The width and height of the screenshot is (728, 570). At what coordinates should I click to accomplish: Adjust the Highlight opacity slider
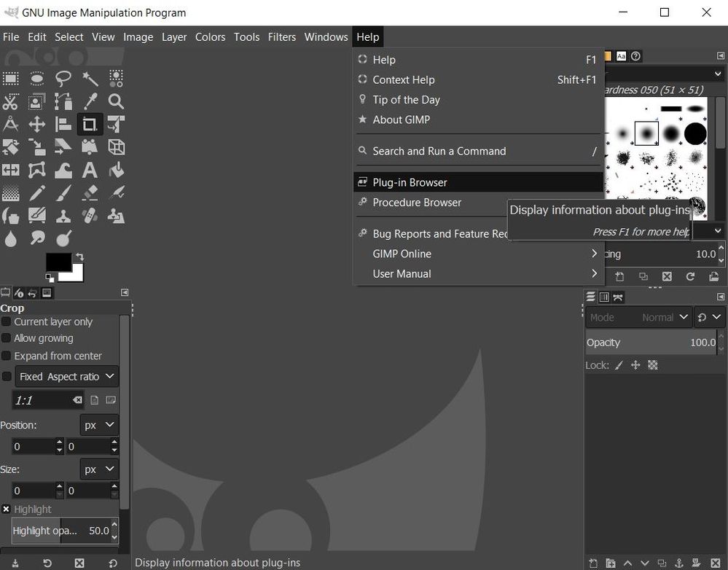[60, 531]
